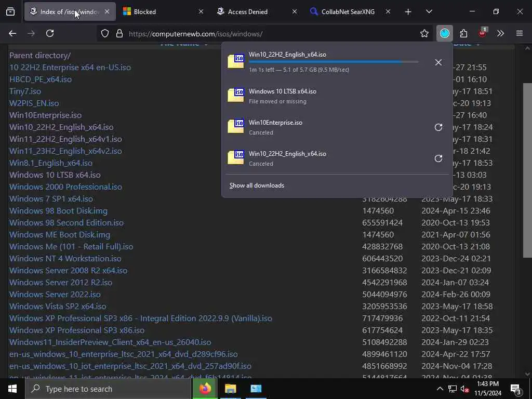
Task: Click Win11_22H2_English_x64v1.iso link
Action: pyautogui.click(x=65, y=139)
